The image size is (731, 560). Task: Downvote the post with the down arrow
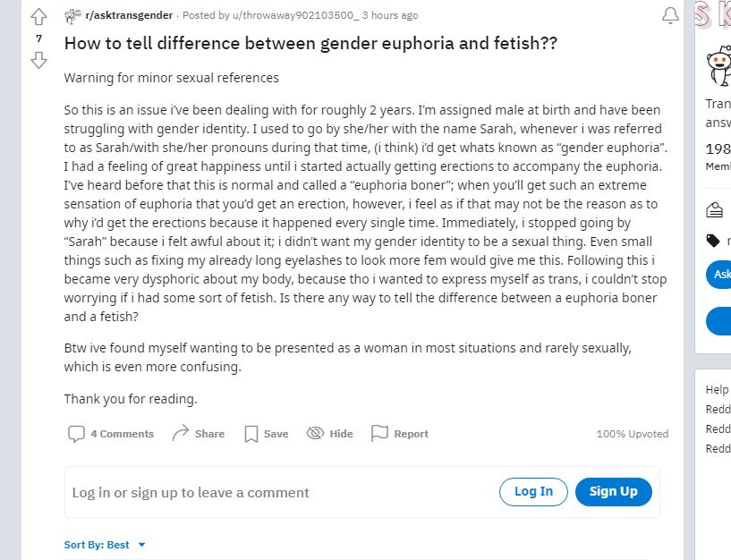(38, 60)
